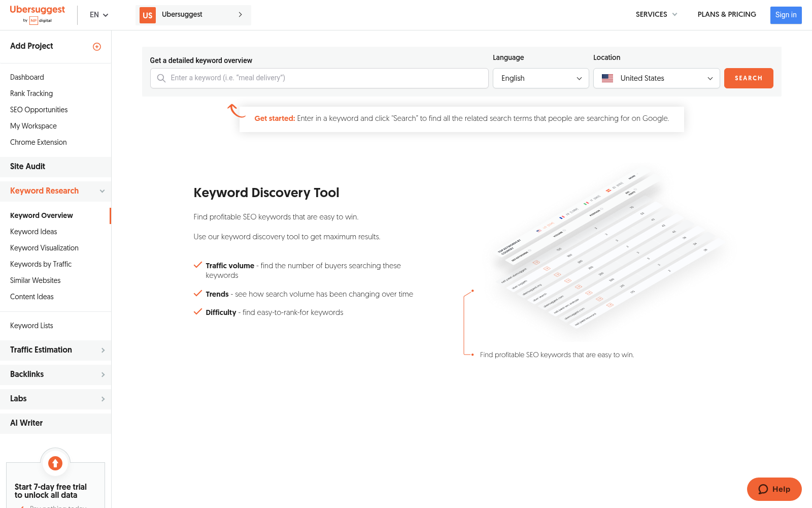
Task: Expand the Traffic Estimation section
Action: tap(55, 350)
